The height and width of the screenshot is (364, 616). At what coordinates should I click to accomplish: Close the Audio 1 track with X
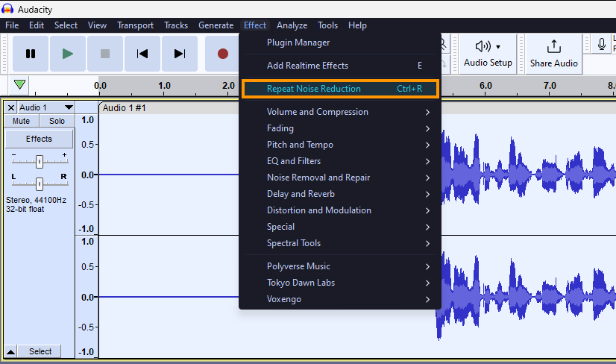point(11,107)
